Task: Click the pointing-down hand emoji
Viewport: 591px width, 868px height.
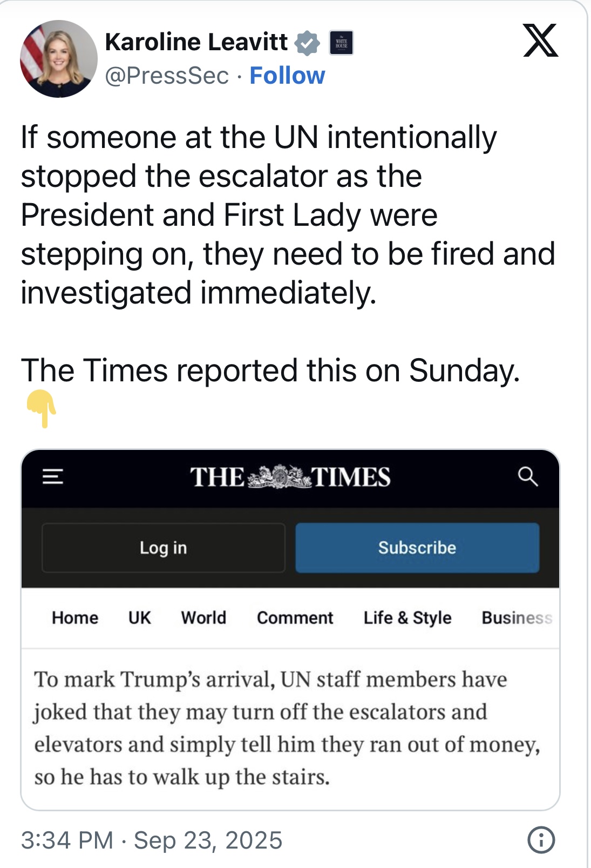Action: pos(42,409)
